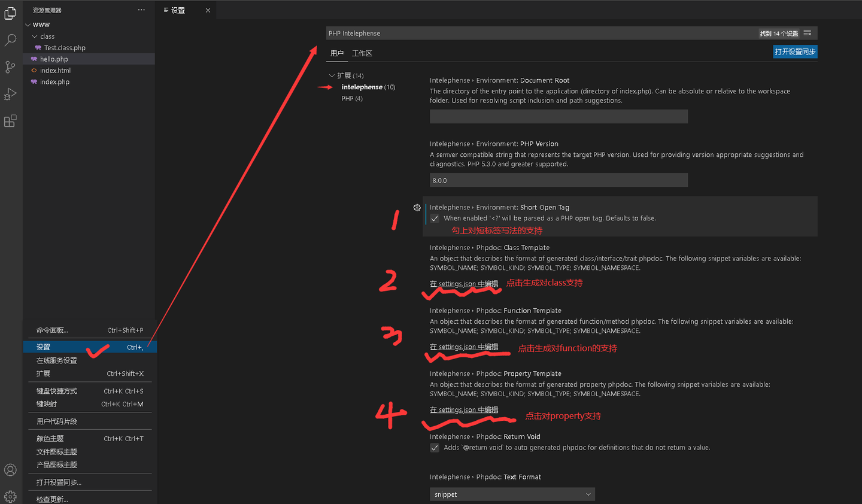
Task: Collapse the 扩展 (14) settings group
Action: pyautogui.click(x=332, y=75)
